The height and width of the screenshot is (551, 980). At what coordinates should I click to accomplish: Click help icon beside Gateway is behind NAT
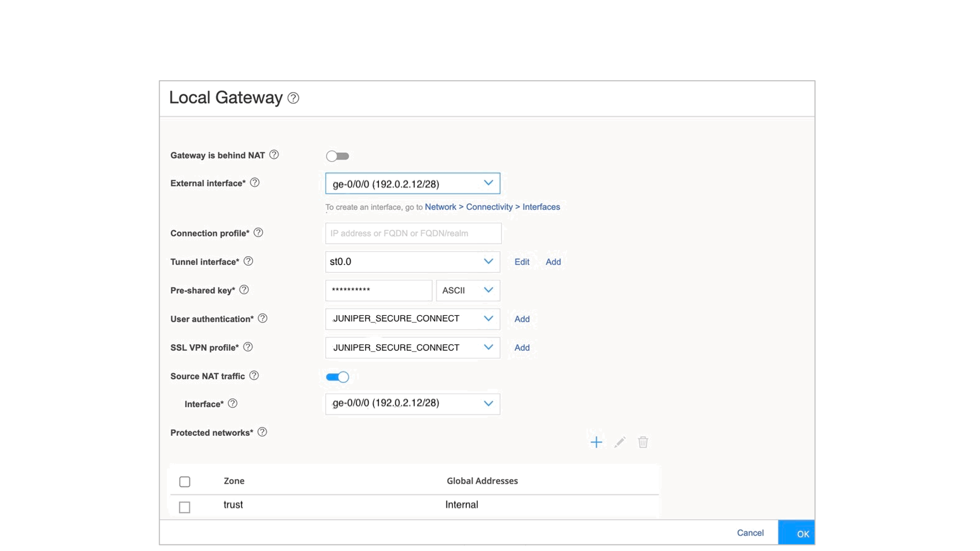(274, 155)
